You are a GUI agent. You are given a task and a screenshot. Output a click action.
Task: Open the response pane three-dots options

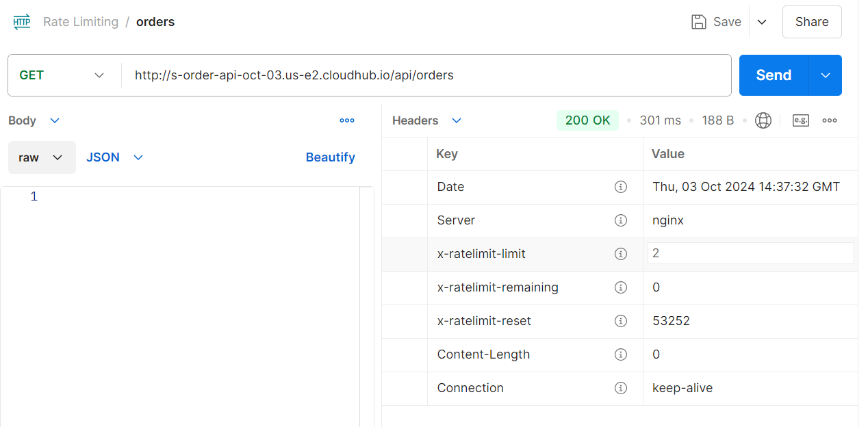(830, 120)
